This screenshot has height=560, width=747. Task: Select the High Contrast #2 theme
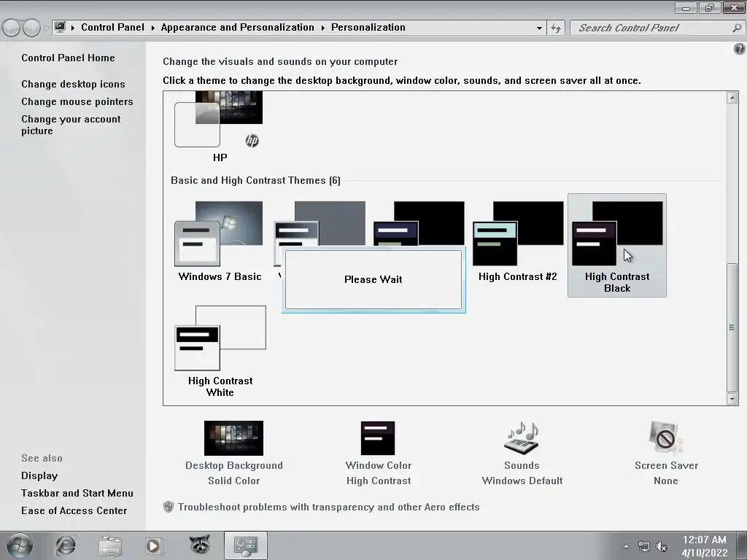[518, 242]
